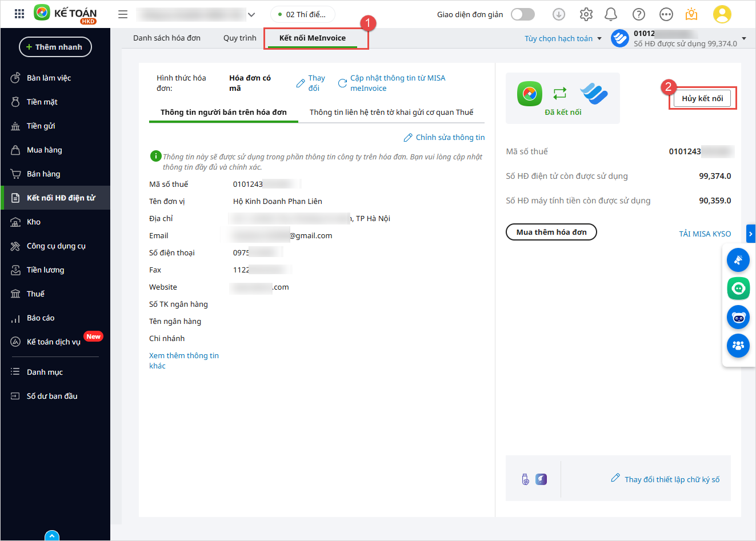The image size is (756, 541).
Task: Open settings gear icon
Action: [x=586, y=14]
